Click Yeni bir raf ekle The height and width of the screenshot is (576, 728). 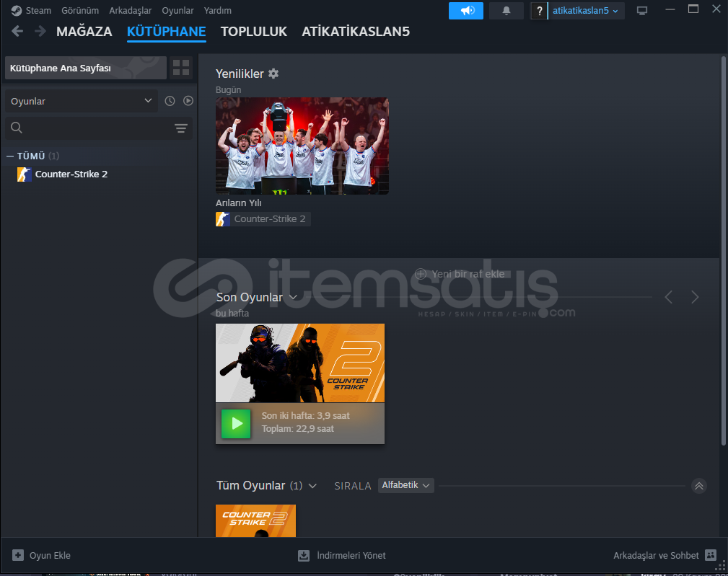(460, 274)
